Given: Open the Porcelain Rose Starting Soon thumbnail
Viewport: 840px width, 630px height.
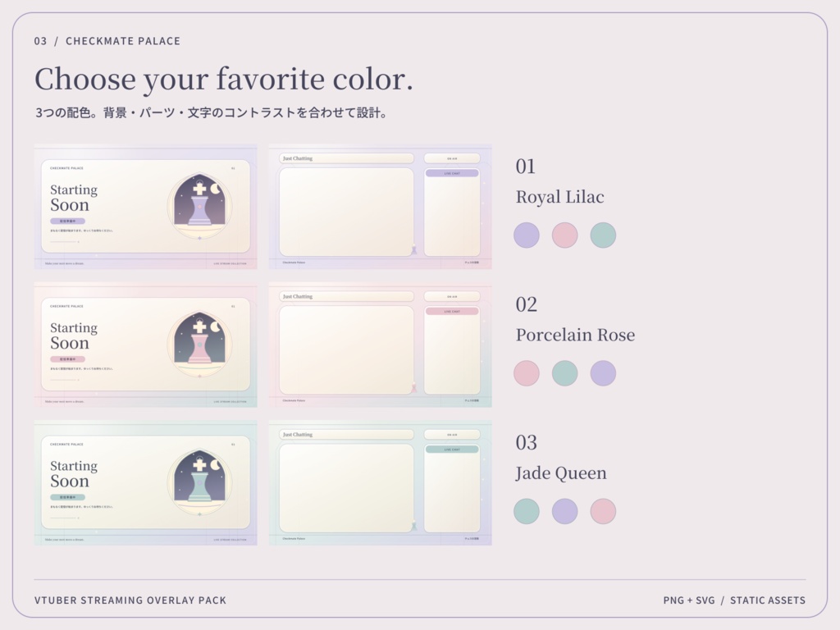Looking at the screenshot, I should pos(146,345).
